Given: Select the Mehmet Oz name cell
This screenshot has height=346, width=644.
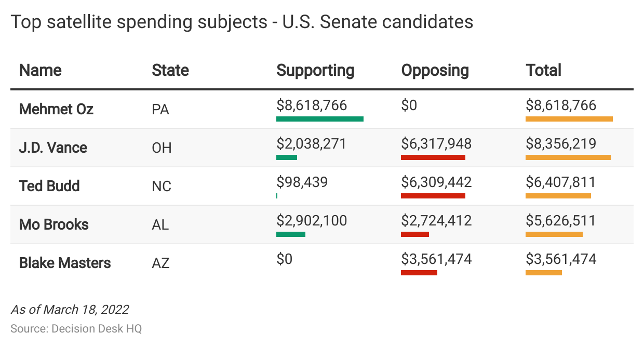Looking at the screenshot, I should (56, 109).
